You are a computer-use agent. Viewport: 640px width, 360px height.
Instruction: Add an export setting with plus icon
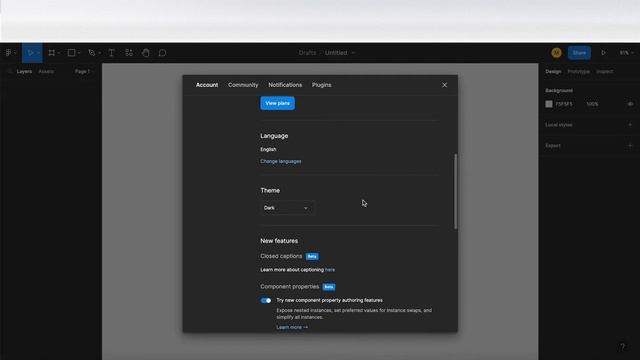(x=630, y=145)
